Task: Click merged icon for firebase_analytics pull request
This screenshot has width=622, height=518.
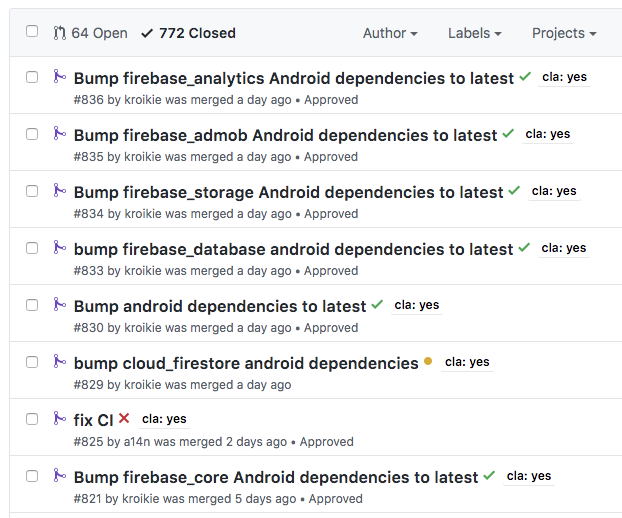Action: coord(60,76)
